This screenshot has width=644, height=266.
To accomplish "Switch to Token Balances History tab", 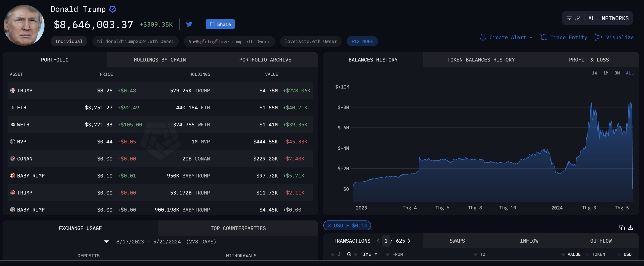I will tap(481, 59).
